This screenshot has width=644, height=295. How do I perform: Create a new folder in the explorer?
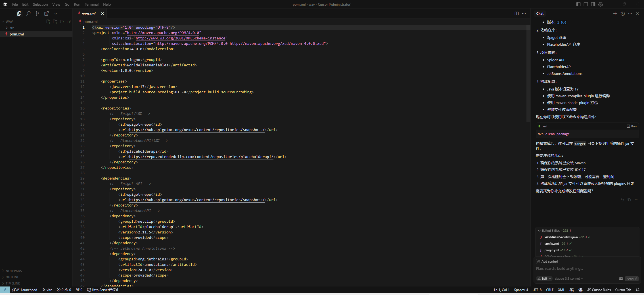coord(55,21)
